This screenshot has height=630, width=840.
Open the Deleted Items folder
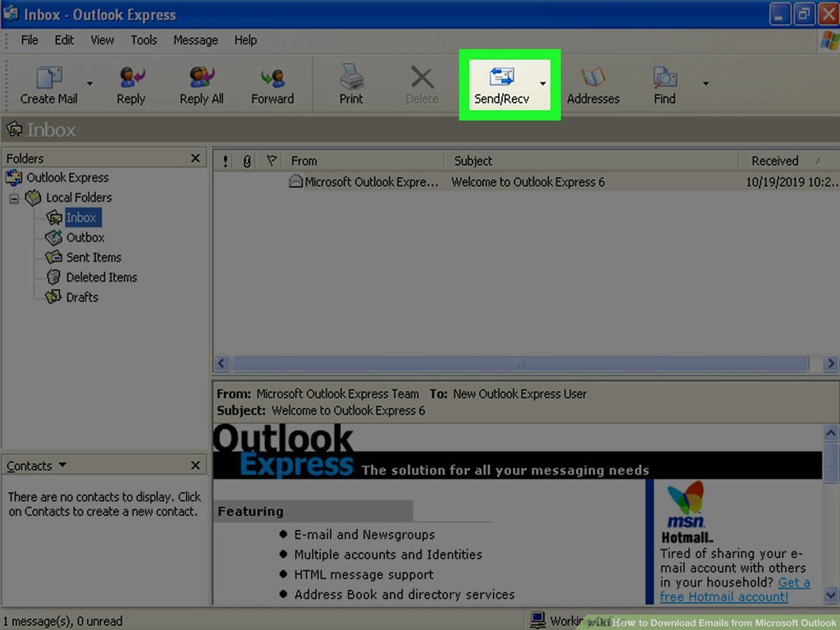(x=100, y=277)
